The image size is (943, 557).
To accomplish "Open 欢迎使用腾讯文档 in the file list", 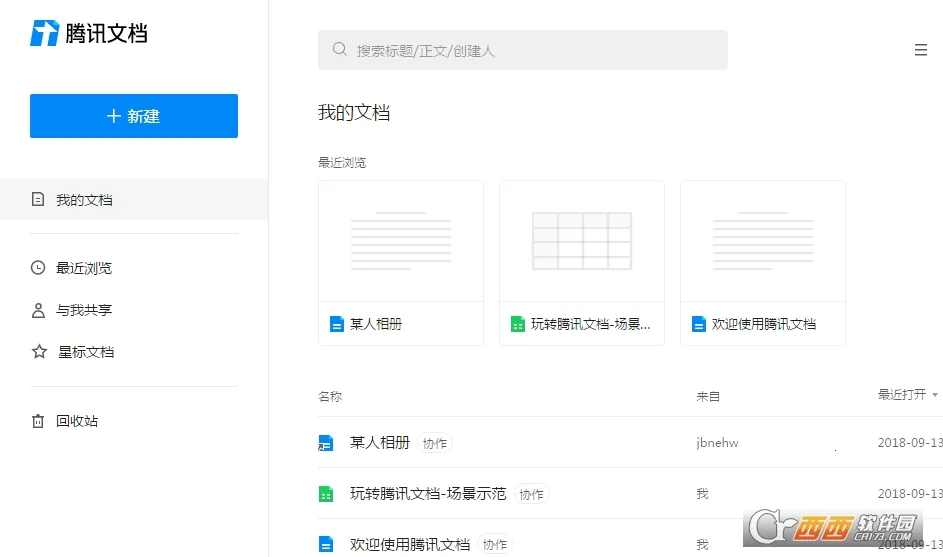I will [410, 544].
